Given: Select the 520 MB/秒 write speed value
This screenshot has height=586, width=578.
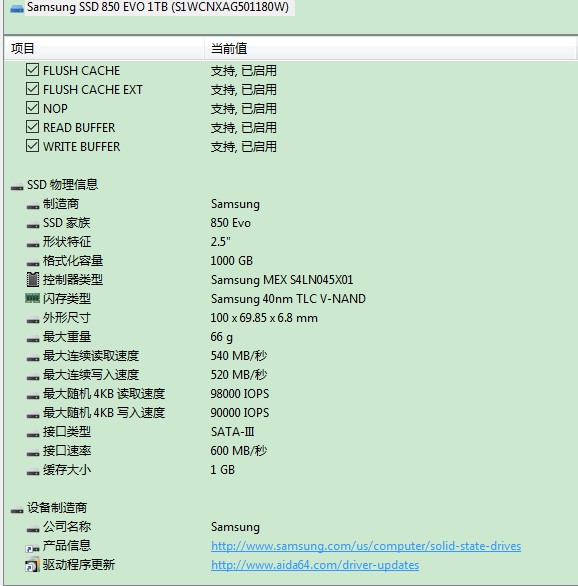Looking at the screenshot, I should pyautogui.click(x=239, y=374).
